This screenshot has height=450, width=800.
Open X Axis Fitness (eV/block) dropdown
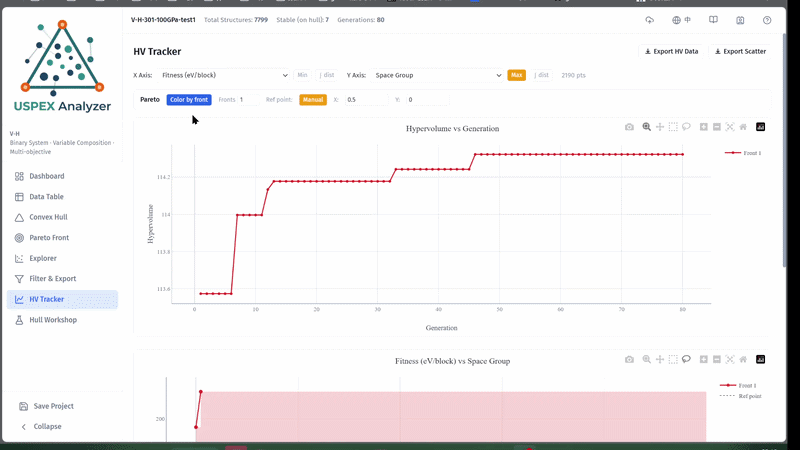tap(223, 75)
